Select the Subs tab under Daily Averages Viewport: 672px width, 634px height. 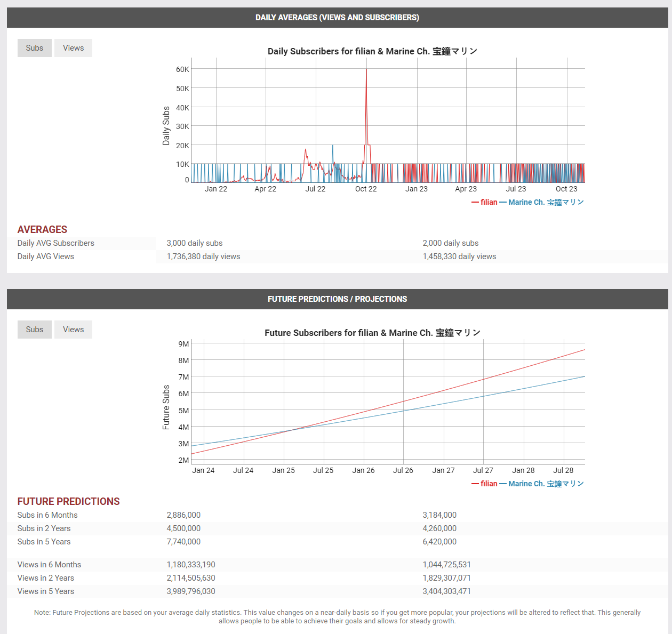click(35, 48)
